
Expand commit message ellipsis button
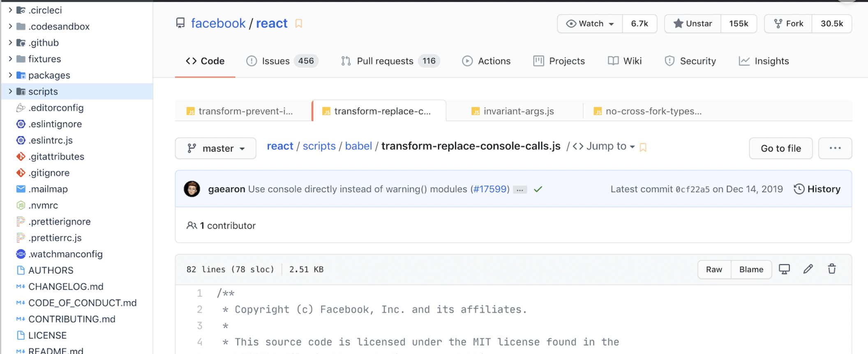click(x=520, y=190)
